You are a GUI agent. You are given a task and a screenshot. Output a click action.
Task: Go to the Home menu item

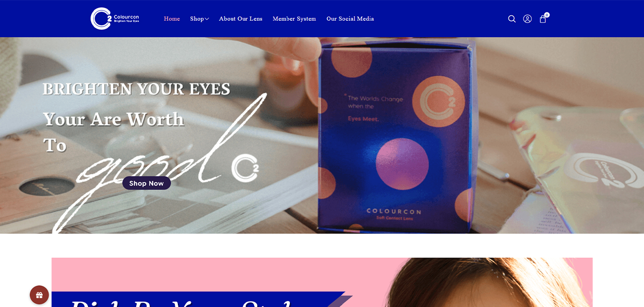(x=172, y=19)
